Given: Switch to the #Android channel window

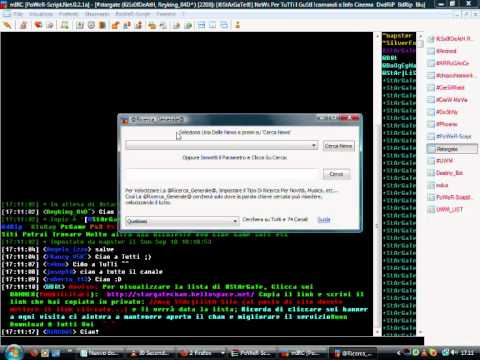Looking at the screenshot, I should pos(446,51).
